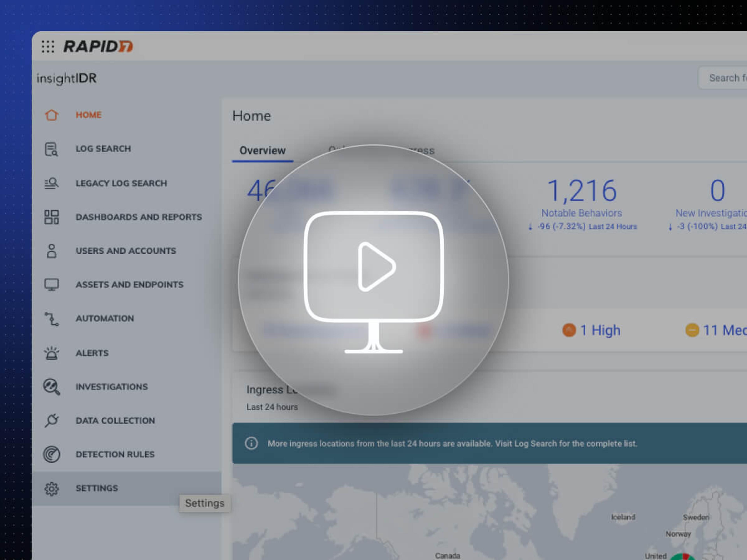Open AUTOMATION from the sidebar
747x560 pixels.
click(x=105, y=318)
